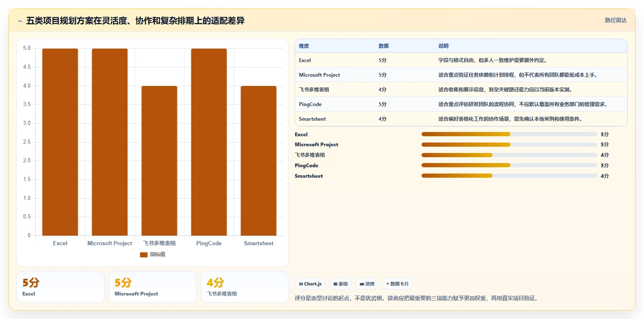The image size is (644, 319).
Task: Click the main heading title text
Action: 136,21
